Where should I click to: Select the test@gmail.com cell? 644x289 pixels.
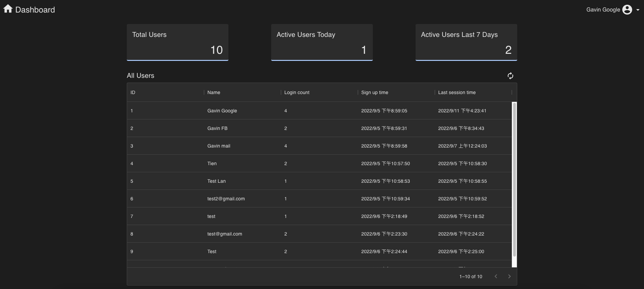[242, 234]
